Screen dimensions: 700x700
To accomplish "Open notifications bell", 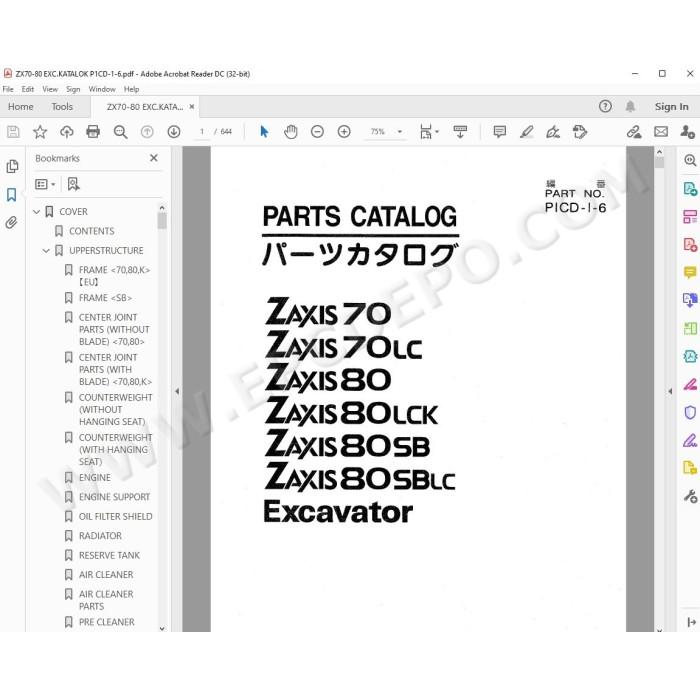I will (x=630, y=106).
